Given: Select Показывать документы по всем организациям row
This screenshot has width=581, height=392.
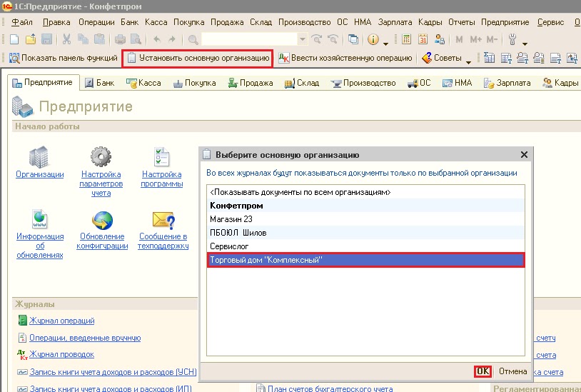Looking at the screenshot, I should click(x=365, y=192).
